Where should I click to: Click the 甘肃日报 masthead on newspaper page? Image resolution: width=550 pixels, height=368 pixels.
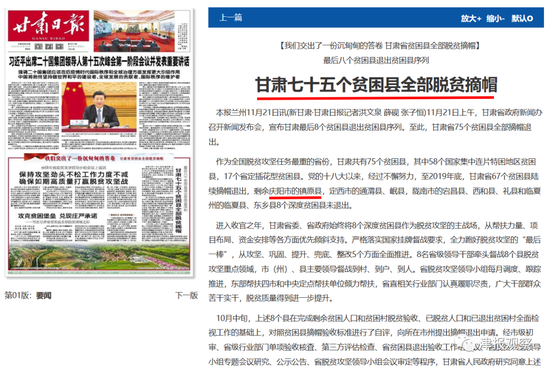(49, 26)
